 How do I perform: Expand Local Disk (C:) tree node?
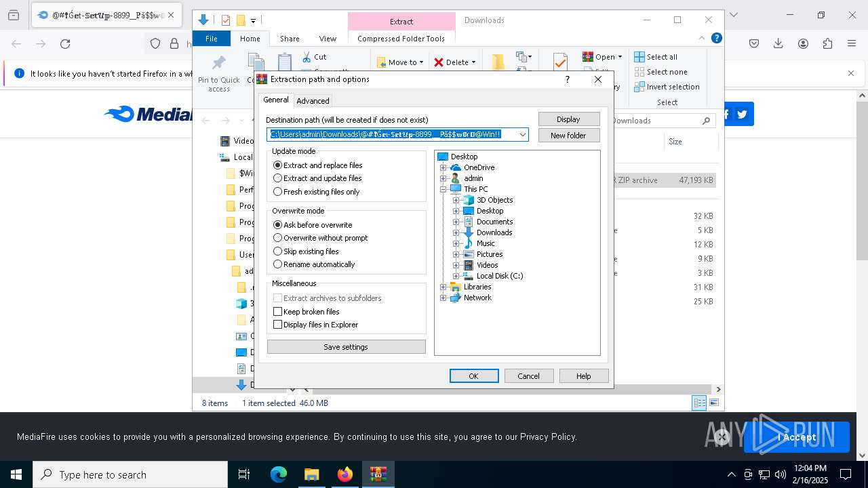456,276
